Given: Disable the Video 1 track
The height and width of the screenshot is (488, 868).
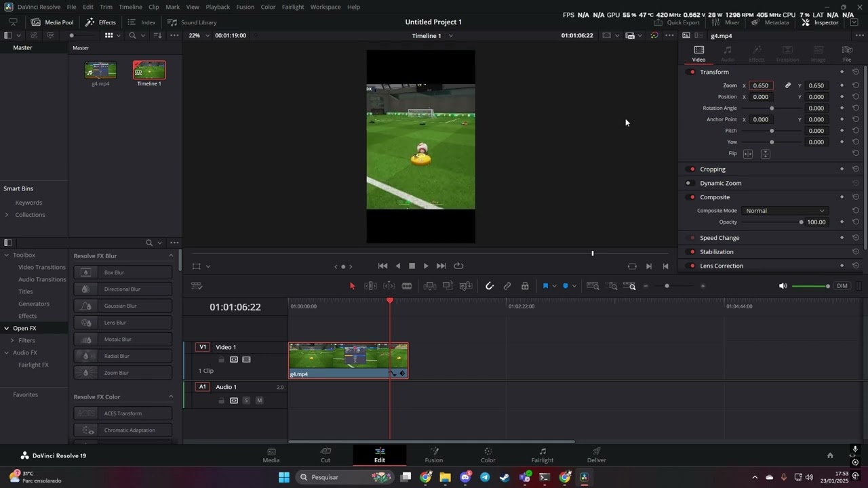Looking at the screenshot, I should [x=246, y=360].
